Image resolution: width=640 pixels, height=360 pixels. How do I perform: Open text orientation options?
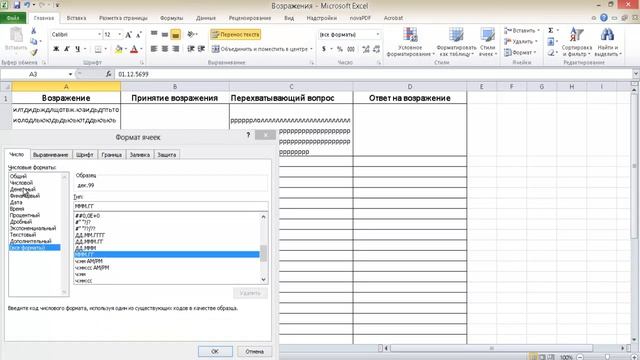pyautogui.click(x=191, y=34)
